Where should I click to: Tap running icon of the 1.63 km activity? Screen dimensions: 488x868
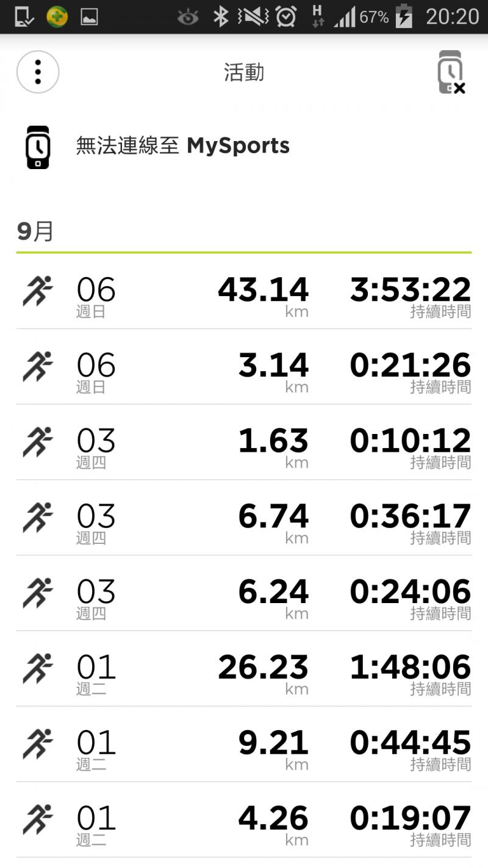(x=38, y=442)
